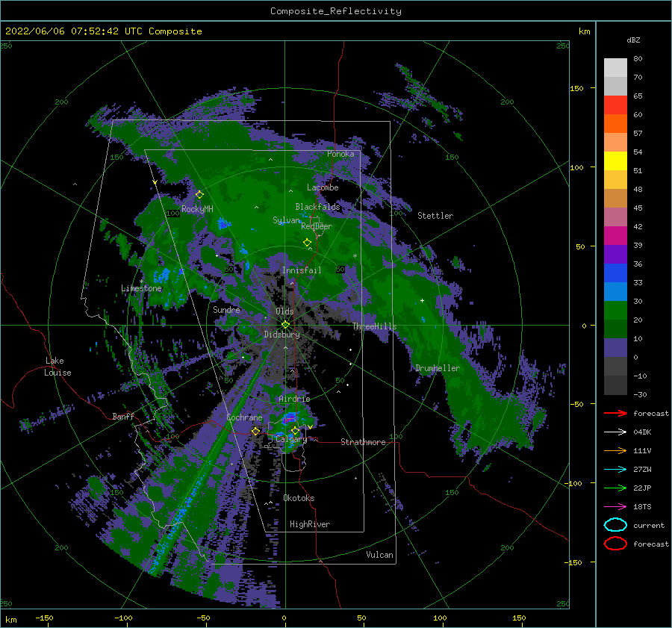Select the yellow 51-54 dBZ color swatch

(615, 161)
